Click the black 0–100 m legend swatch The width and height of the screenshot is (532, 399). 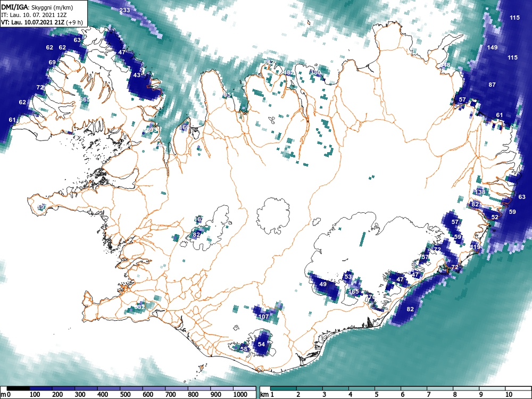coord(18,388)
